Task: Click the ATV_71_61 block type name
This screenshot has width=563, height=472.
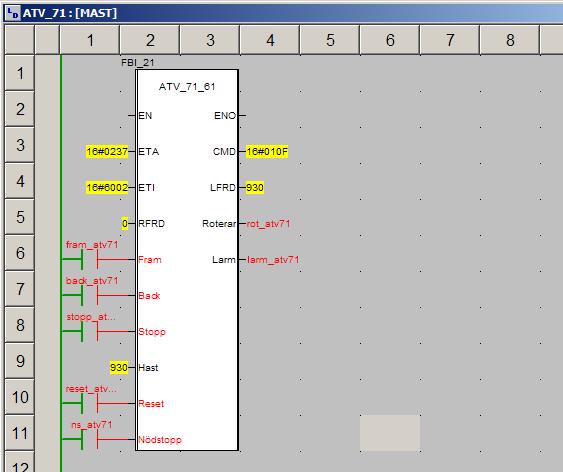Action: 187,87
